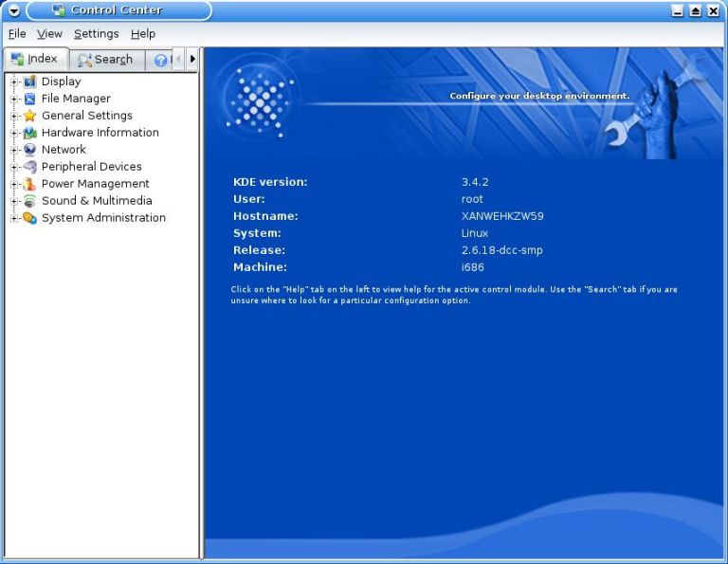Screen dimensions: 728x564
Task: Select Network in the index tree
Action: click(64, 150)
